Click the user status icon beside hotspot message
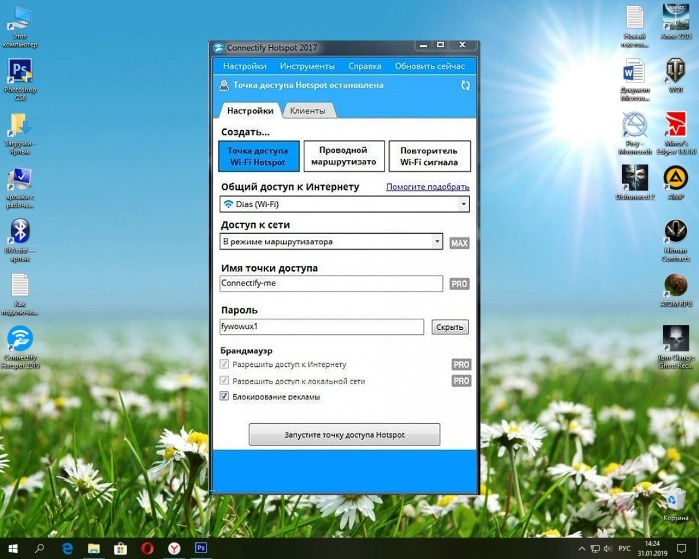Screen dimensions: 699x559 (224, 85)
